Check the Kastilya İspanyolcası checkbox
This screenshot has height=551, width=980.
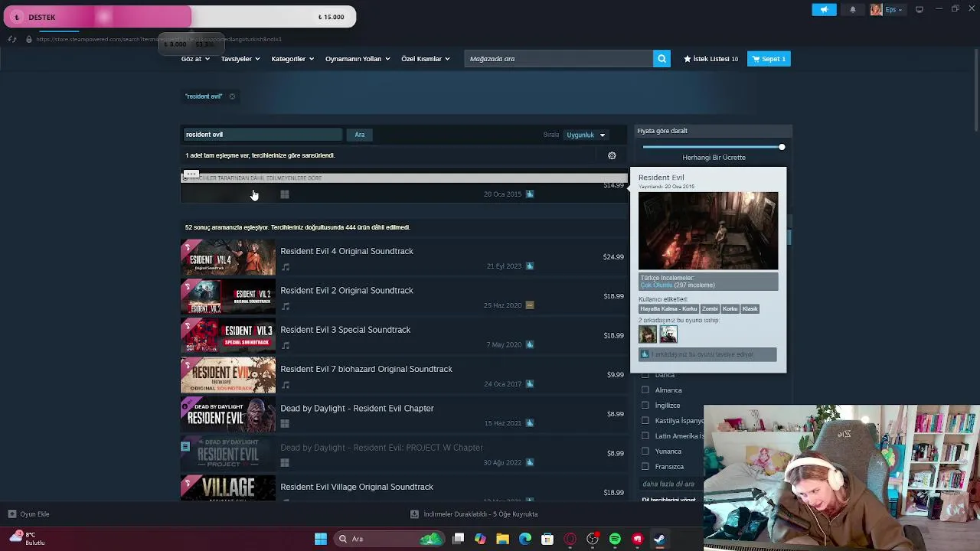645,421
